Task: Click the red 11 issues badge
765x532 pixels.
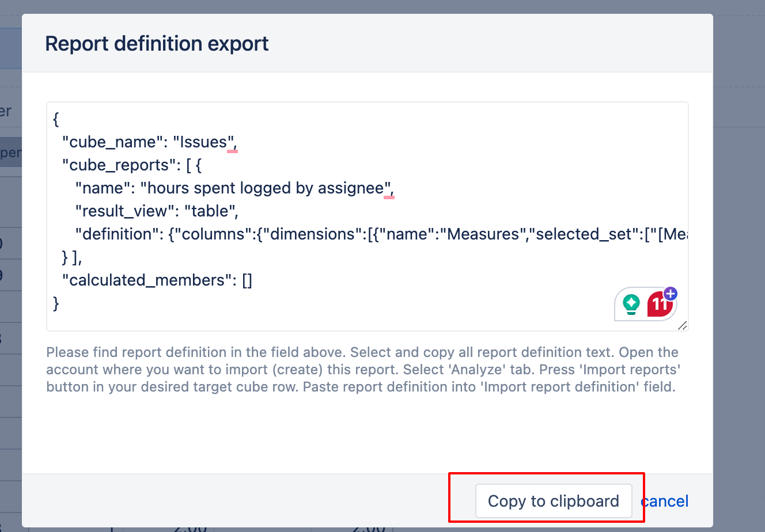Action: pos(658,305)
